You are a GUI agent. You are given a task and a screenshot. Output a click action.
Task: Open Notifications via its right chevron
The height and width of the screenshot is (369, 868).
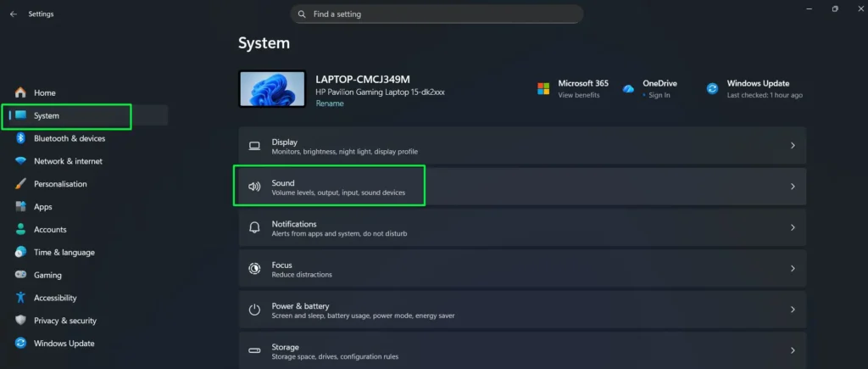coord(793,227)
